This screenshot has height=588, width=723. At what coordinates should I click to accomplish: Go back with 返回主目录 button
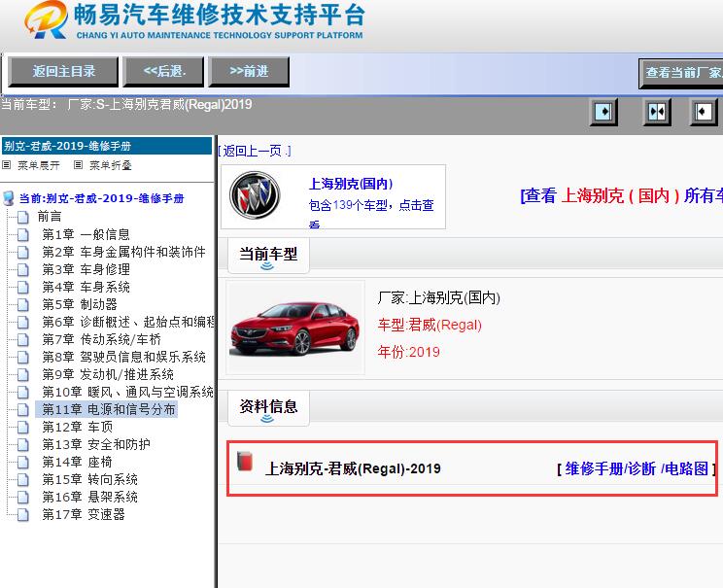tap(63, 72)
